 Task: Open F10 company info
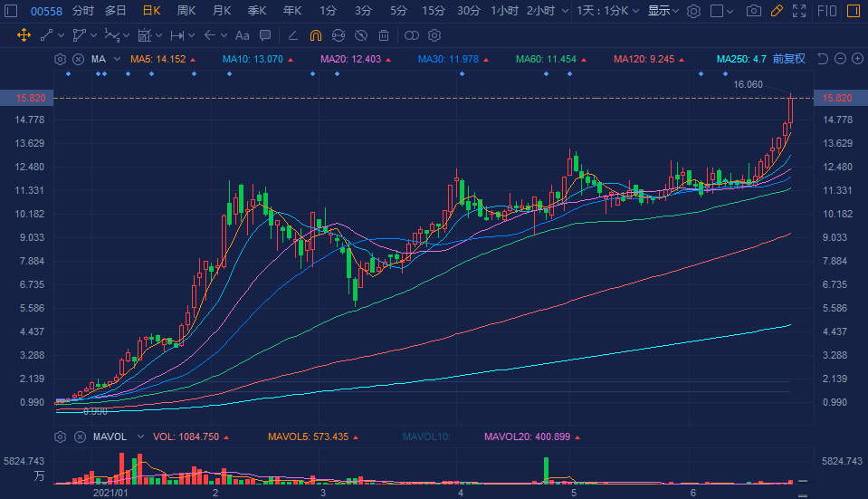click(826, 11)
